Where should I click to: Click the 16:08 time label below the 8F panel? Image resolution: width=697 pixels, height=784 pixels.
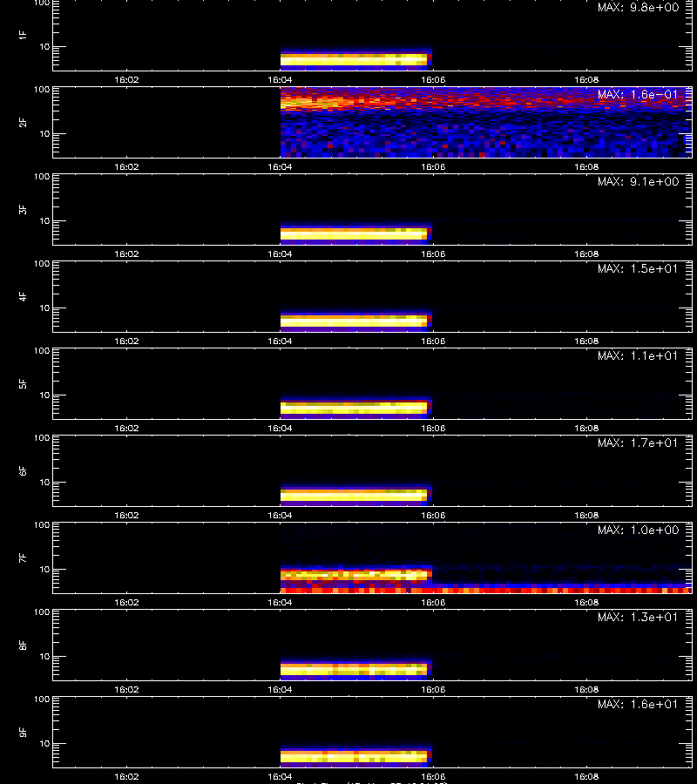(586, 690)
